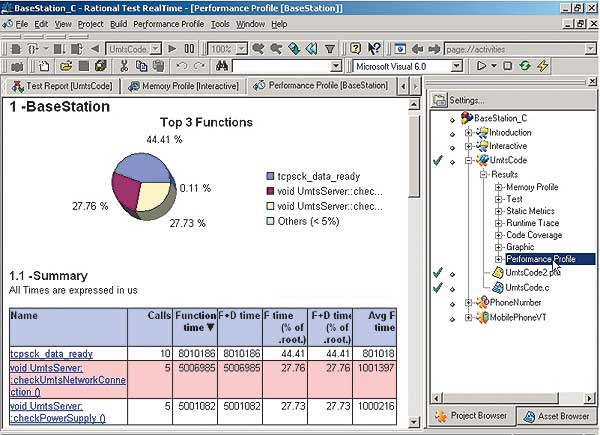Expand the Memory Profile tree node

(x=498, y=187)
